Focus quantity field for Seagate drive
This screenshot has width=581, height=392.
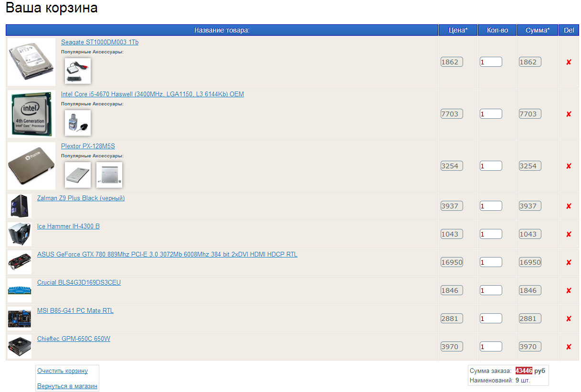(491, 62)
